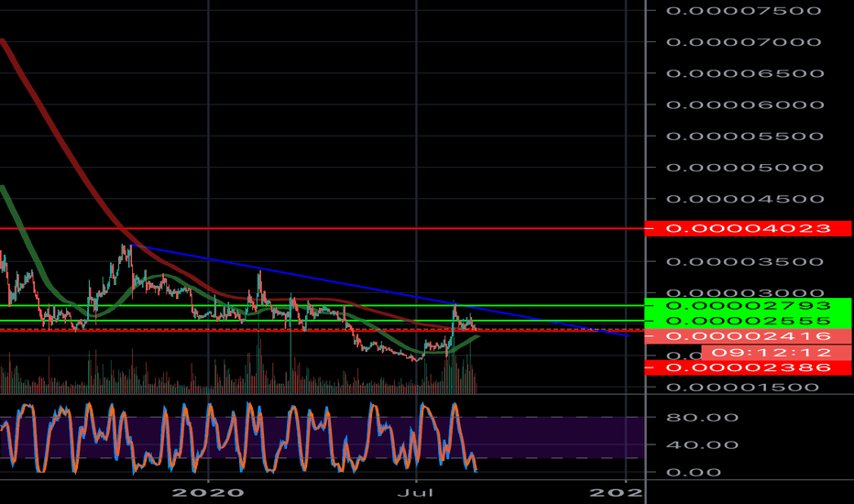Click the 0.00006000 price scale value
This screenshot has width=854, height=504.
coord(745,104)
